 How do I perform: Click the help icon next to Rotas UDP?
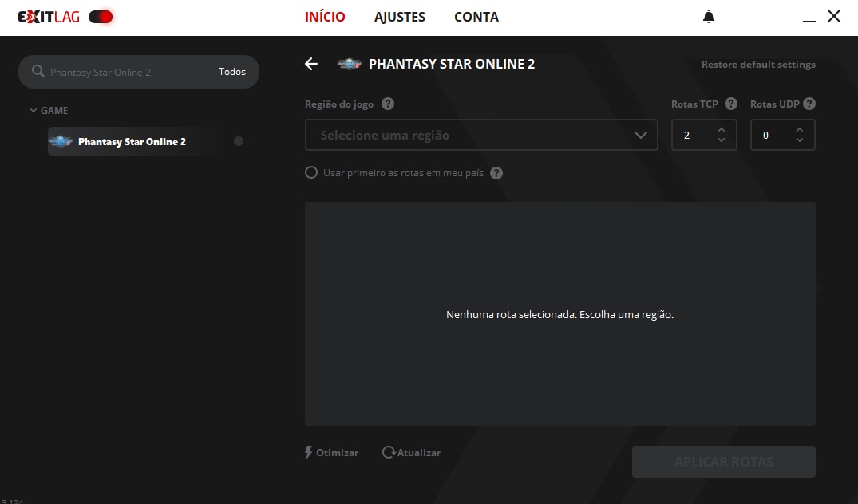tap(809, 104)
